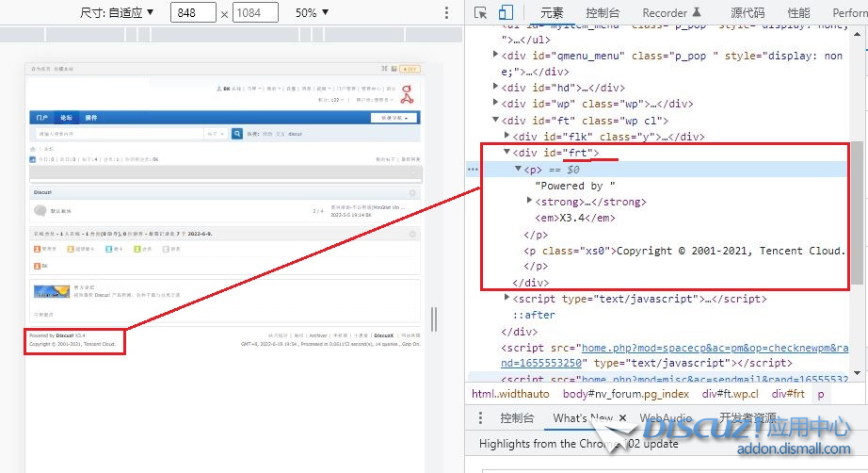Select the p breadcrumb item

click(x=821, y=394)
